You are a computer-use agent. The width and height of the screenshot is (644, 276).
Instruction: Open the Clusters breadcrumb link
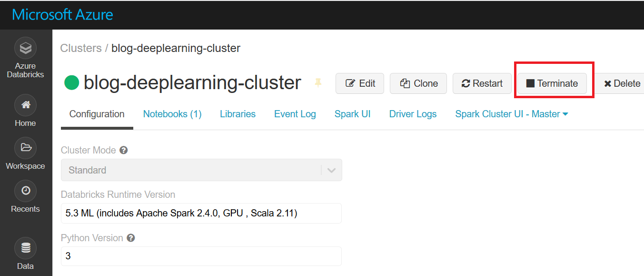[81, 48]
